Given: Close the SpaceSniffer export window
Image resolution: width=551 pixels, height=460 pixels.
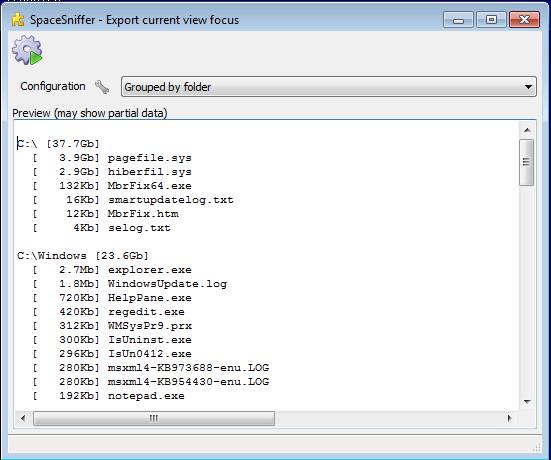Looking at the screenshot, I should point(524,20).
